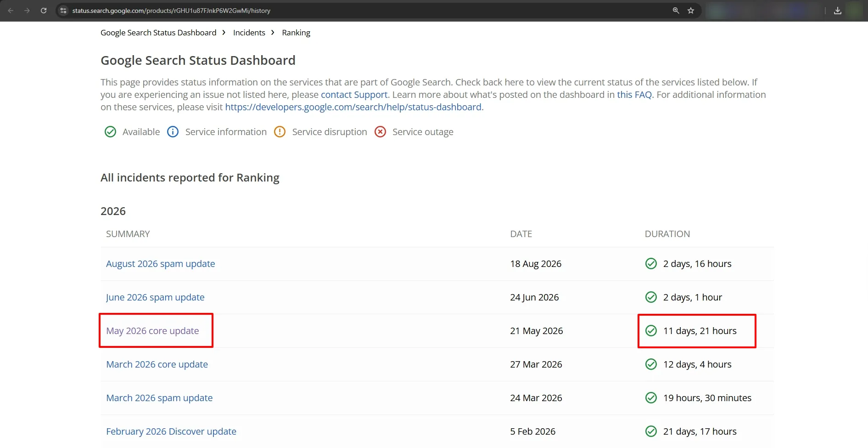
Task: Click the zoom magnifier icon in address bar
Action: click(676, 11)
